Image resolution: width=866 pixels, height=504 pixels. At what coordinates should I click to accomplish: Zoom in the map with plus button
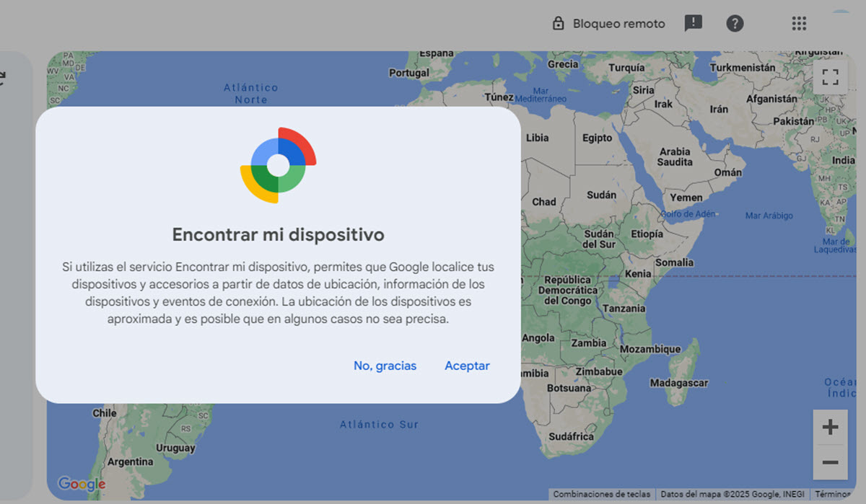830,427
